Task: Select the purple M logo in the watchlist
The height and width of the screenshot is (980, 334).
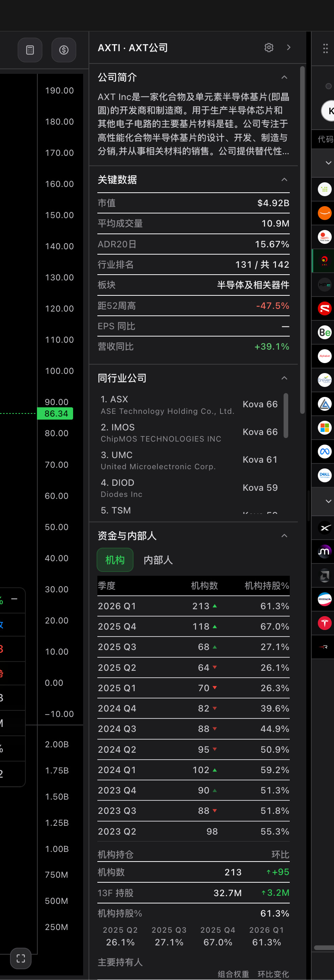Action: (325, 552)
